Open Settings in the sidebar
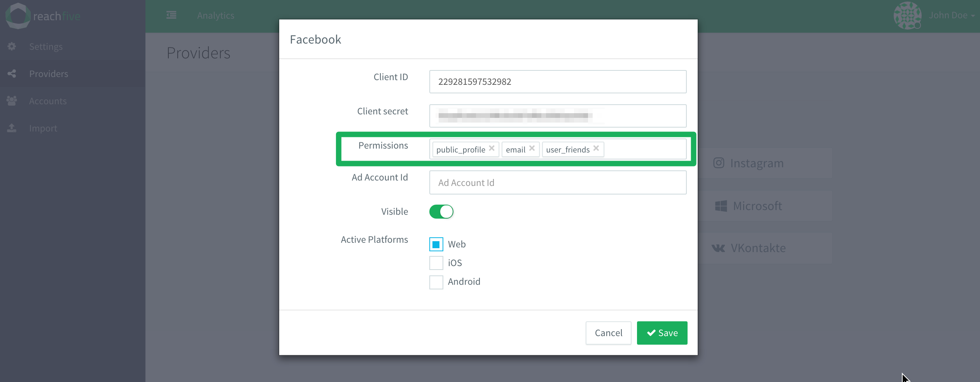 click(x=46, y=47)
